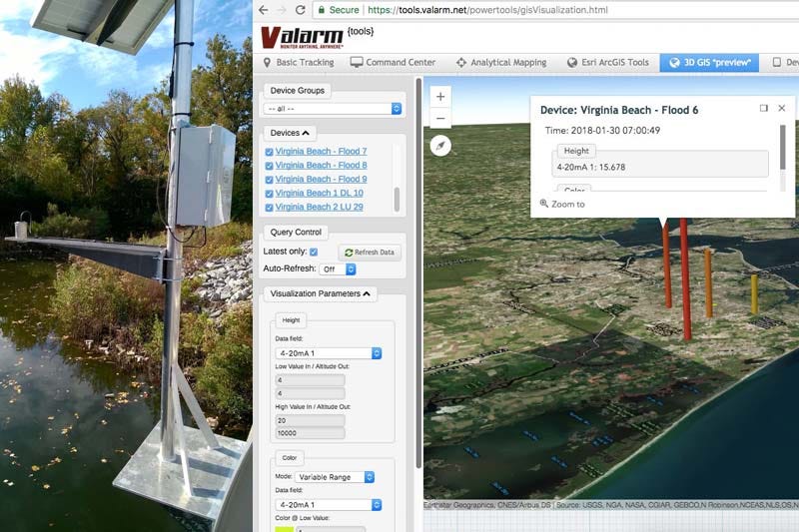Click the compass navigation icon on map
Screen dimensions: 799x532
point(440,146)
